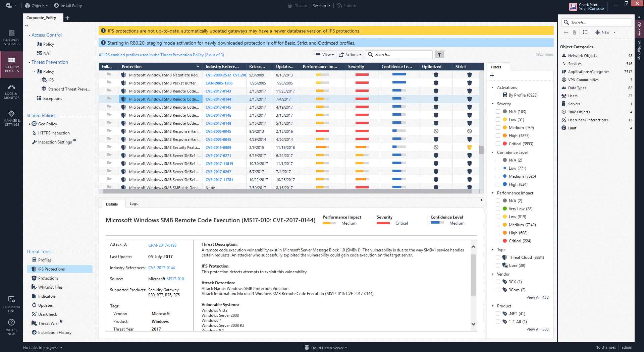The height and width of the screenshot is (352, 644).
Task: Check Medium (7326) confidence level filter
Action: (498, 176)
